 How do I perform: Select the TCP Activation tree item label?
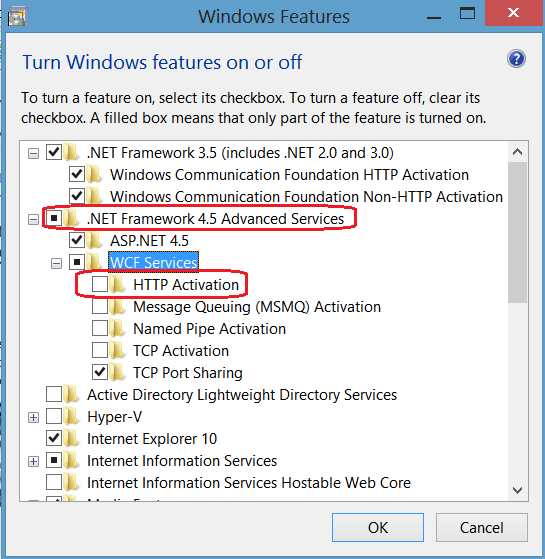tap(181, 351)
